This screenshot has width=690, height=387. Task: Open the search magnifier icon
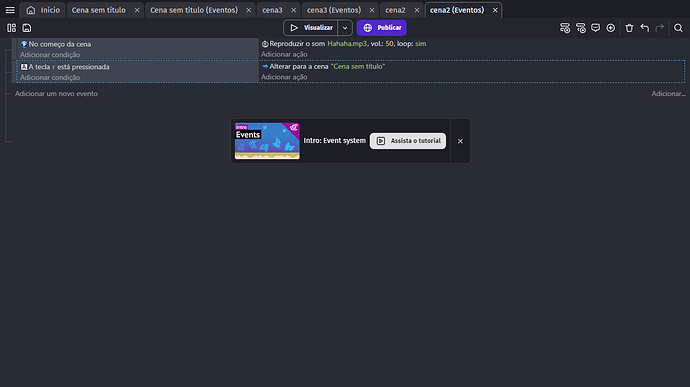pos(678,28)
